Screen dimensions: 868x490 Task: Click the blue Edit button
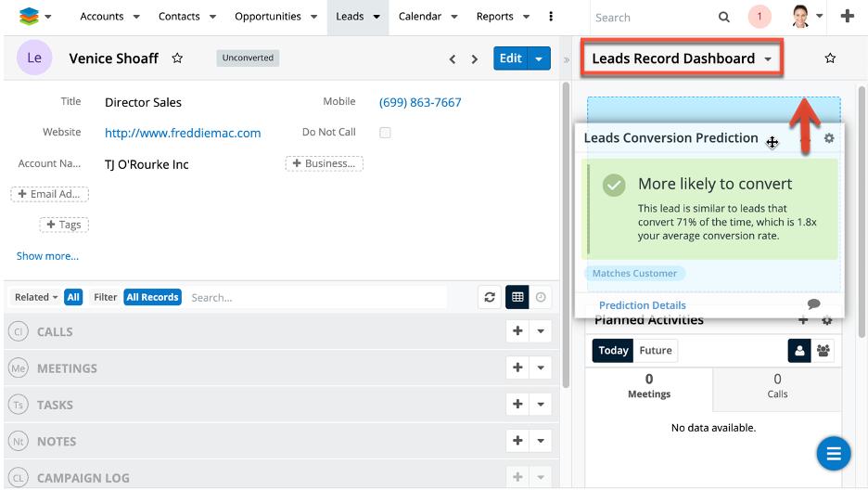[510, 58]
